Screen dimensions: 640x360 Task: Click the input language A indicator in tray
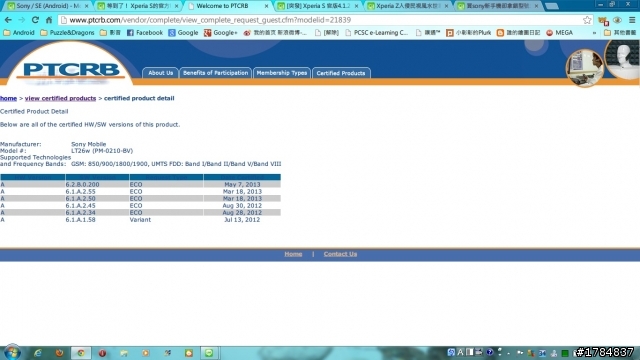tap(460, 352)
